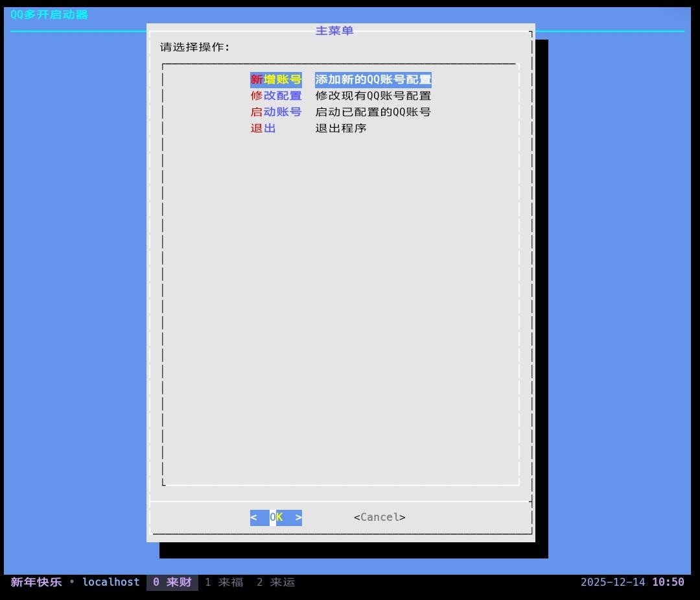Choose the 退出 menu entry

(x=263, y=128)
